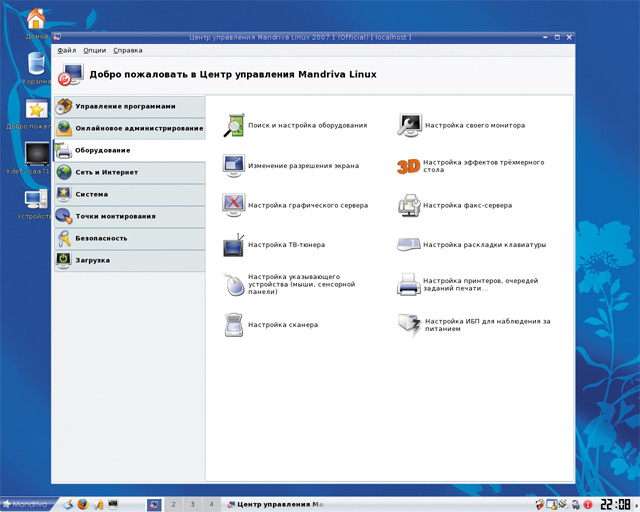The image size is (640, 512).
Task: Open printer and print queue setup
Action: click(468, 284)
